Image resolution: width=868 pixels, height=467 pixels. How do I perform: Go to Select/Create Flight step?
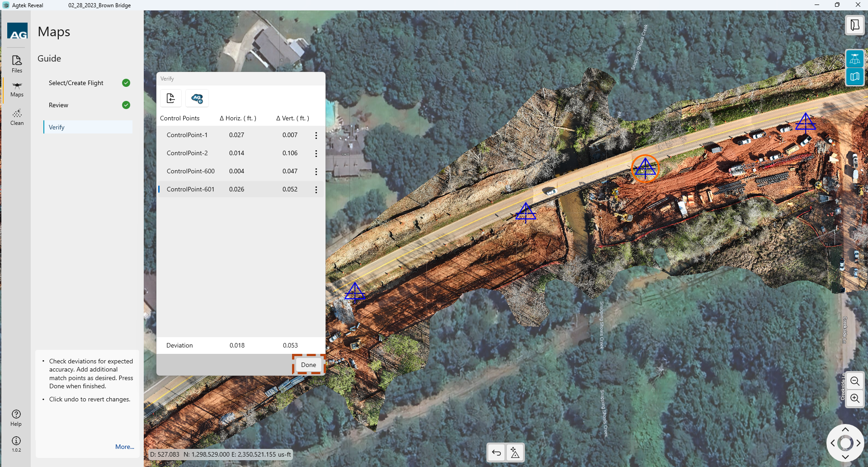pyautogui.click(x=76, y=83)
